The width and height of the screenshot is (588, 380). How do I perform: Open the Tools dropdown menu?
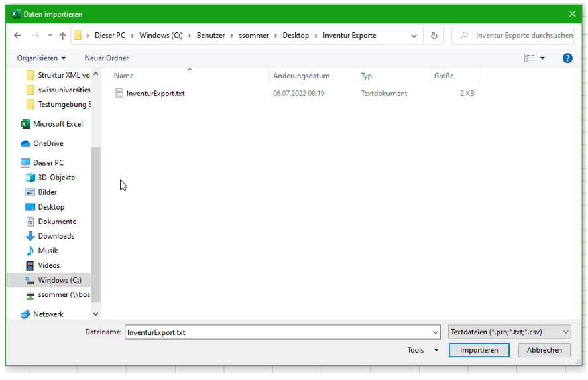[422, 350]
